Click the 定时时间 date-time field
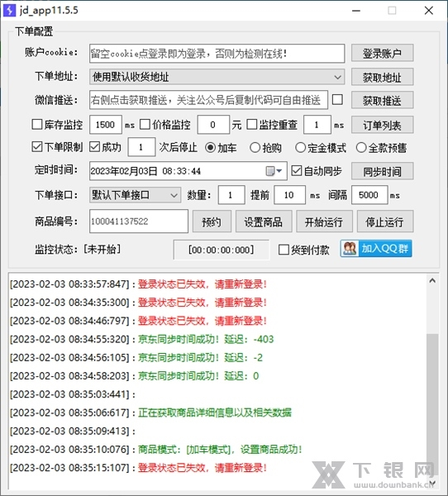The image size is (448, 496). (188, 171)
